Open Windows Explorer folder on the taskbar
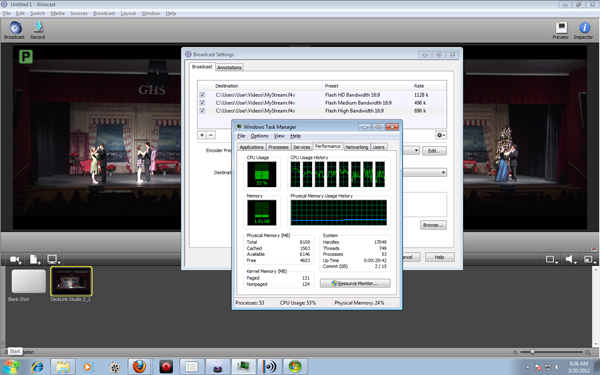Image resolution: width=600 pixels, height=375 pixels. [x=63, y=367]
